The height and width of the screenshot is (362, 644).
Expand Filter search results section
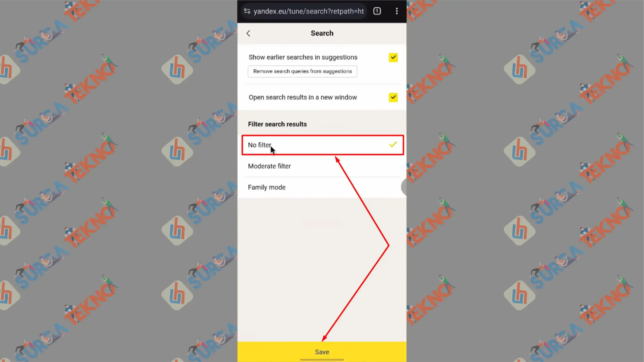tap(277, 124)
